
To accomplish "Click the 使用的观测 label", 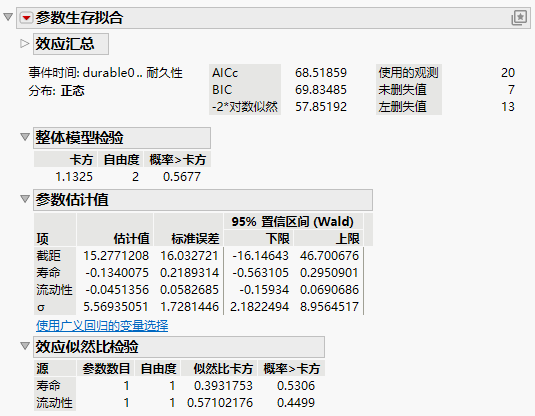I will tap(408, 73).
